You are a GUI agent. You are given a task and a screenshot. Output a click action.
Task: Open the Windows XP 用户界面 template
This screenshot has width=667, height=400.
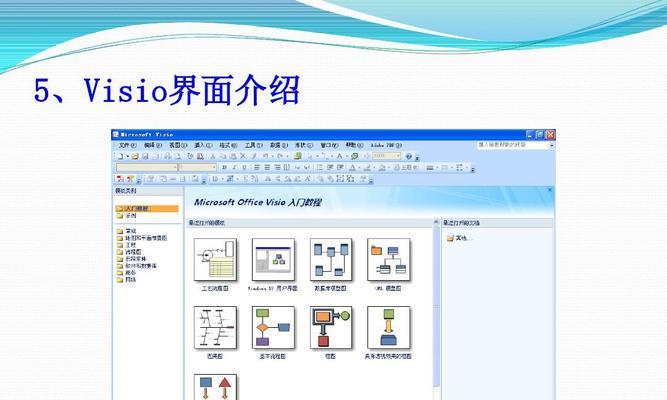pos(273,260)
